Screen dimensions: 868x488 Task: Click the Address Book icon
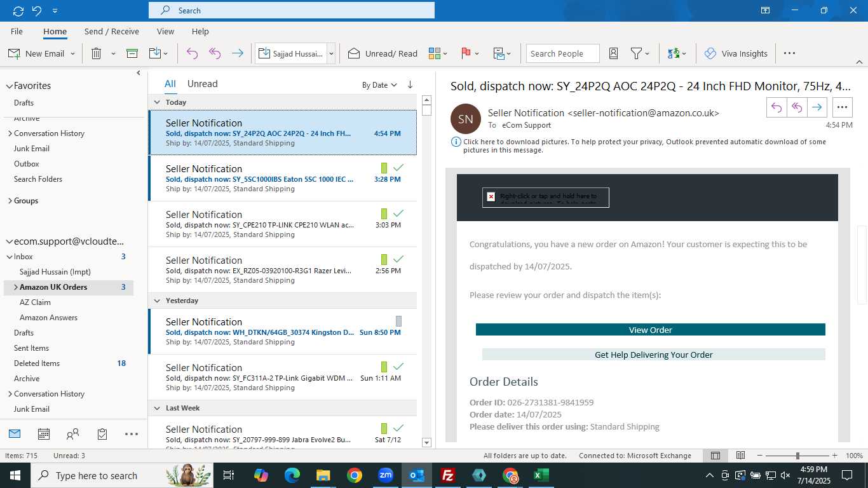(613, 53)
